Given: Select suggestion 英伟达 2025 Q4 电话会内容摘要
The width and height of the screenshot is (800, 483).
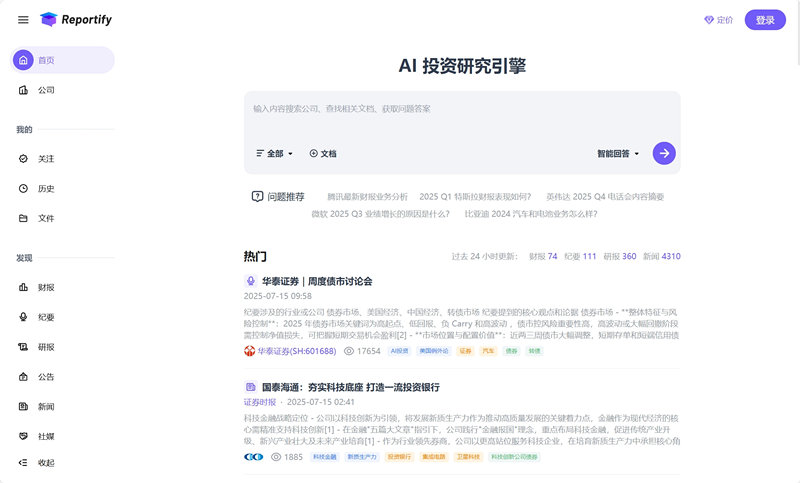Looking at the screenshot, I should click(605, 197).
